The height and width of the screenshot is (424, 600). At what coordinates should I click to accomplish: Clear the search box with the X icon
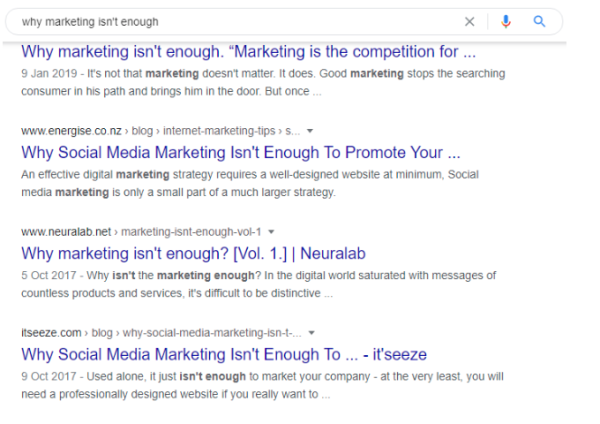click(x=470, y=22)
